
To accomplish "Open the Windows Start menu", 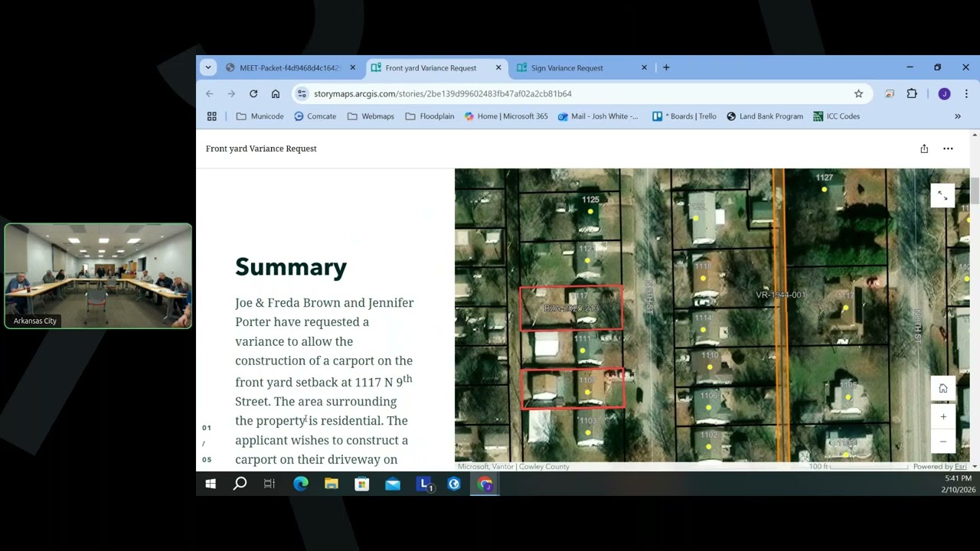I will [x=211, y=484].
